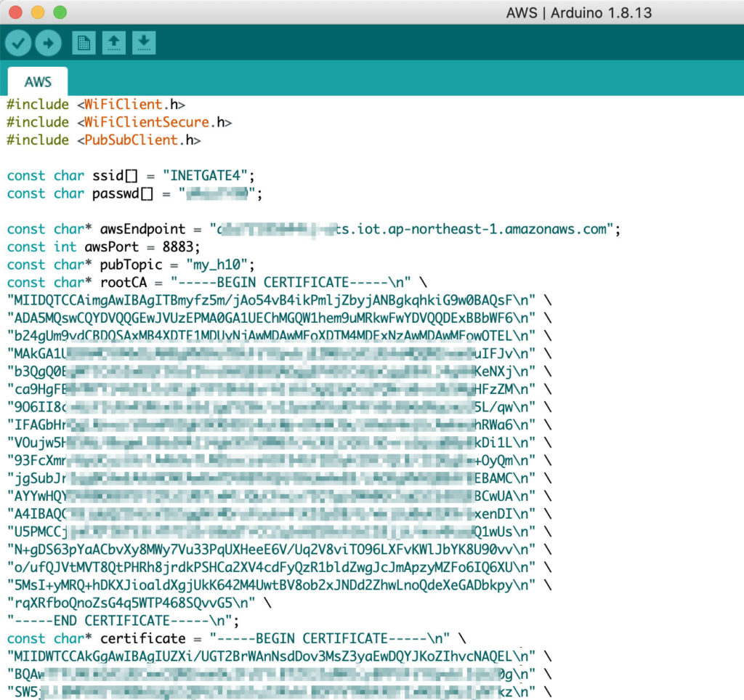Click the Upload arrow button
Image resolution: width=744 pixels, height=700 pixels.
[48, 43]
